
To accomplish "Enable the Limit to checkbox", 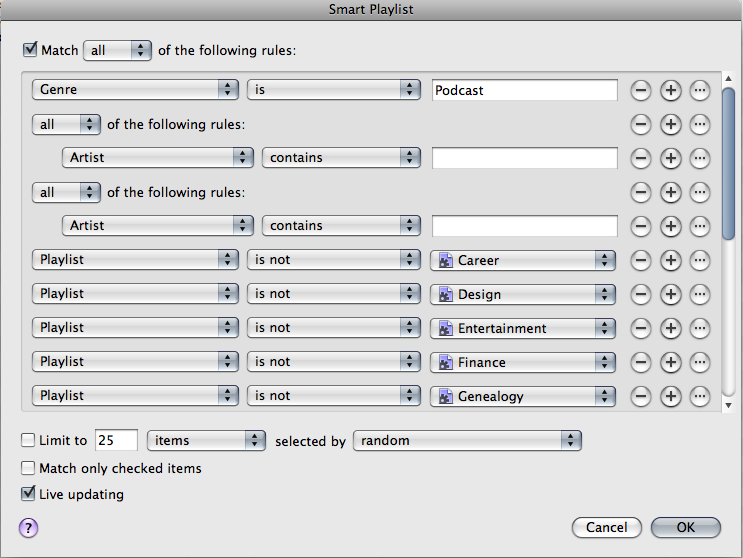I will [29, 440].
